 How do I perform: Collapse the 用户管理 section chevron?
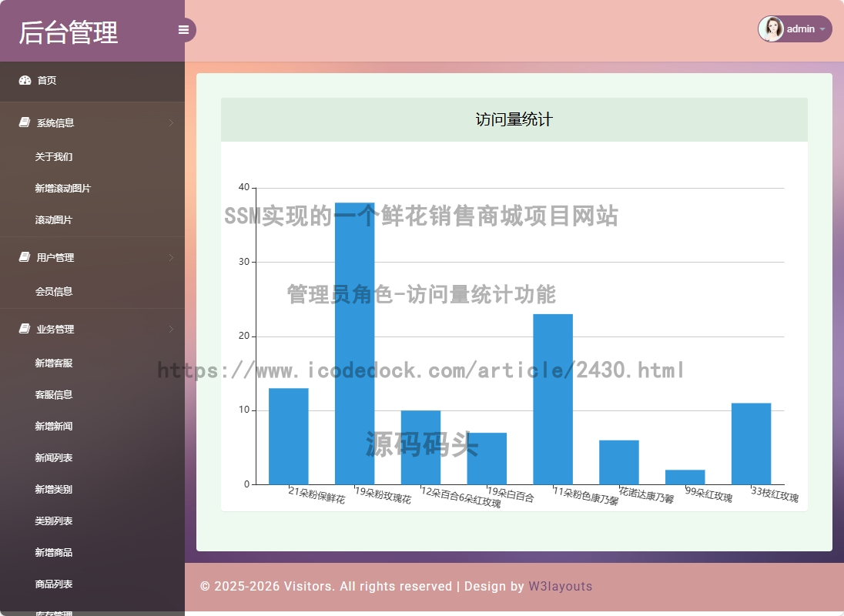[x=171, y=257]
